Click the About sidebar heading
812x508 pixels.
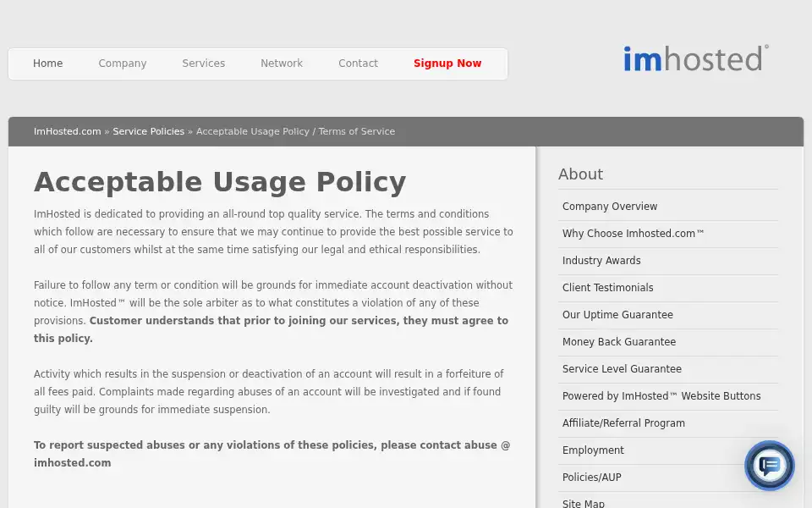(580, 174)
